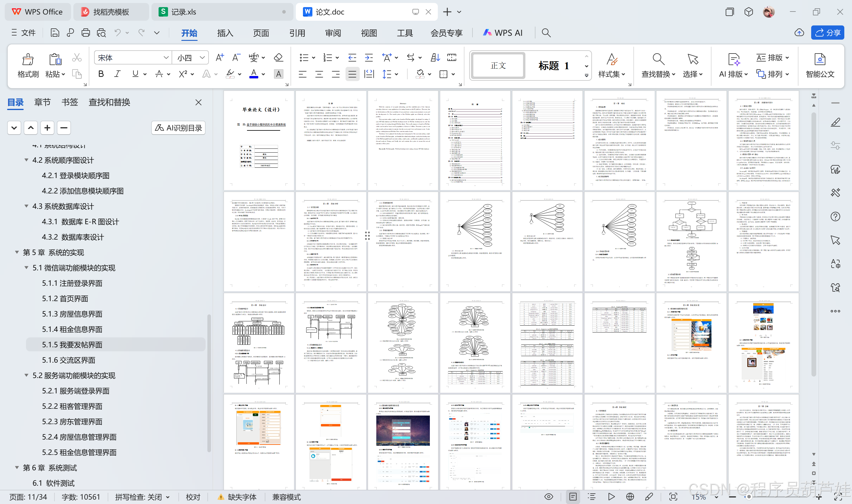This screenshot has height=504, width=852.
Task: Click the 缺失字体 missing fonts warning
Action: [x=237, y=497]
